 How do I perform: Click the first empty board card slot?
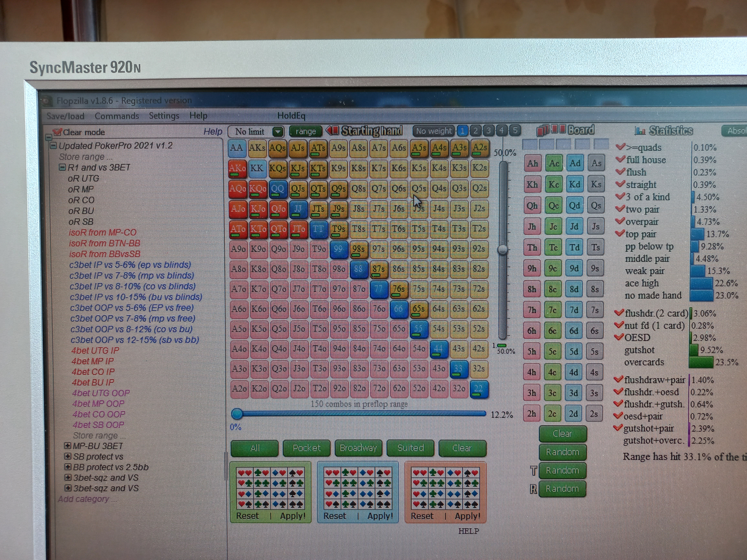point(530,144)
